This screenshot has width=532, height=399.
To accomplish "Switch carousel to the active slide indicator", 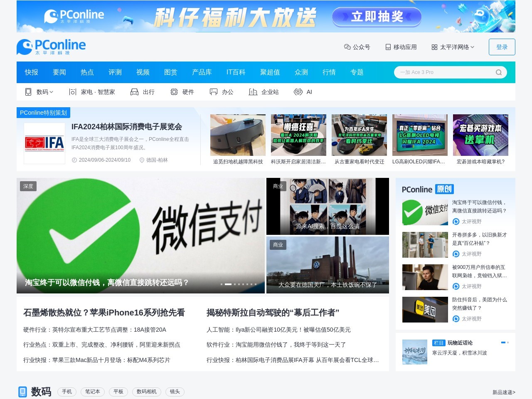I will coord(228,284).
